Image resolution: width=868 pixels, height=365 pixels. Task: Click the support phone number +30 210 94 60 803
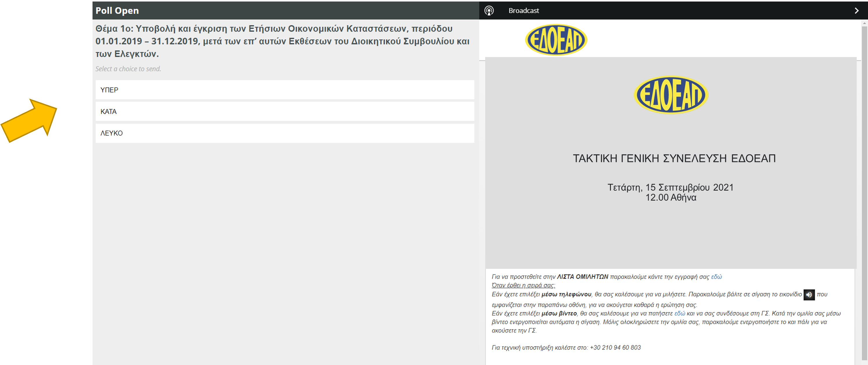(615, 348)
